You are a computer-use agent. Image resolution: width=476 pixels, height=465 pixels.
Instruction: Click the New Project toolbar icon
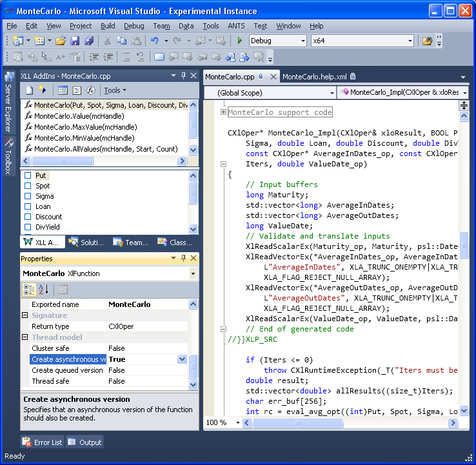(x=18, y=41)
